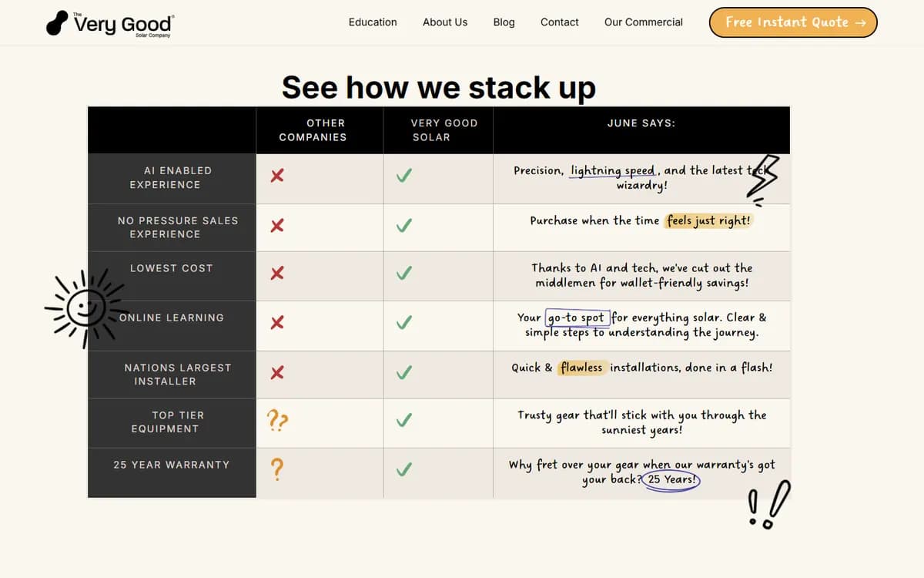Click the 'Other Companies' column header

313,130
